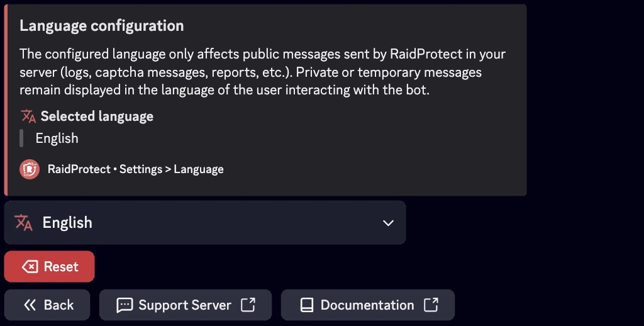Click the translate icon beside Selected language
The image size is (644, 326).
pyautogui.click(x=28, y=116)
